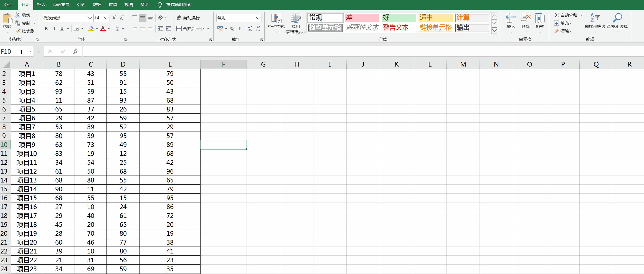The image size is (644, 274).
Task: Switch to the 数据 ribbon tab
Action: [x=97, y=4]
